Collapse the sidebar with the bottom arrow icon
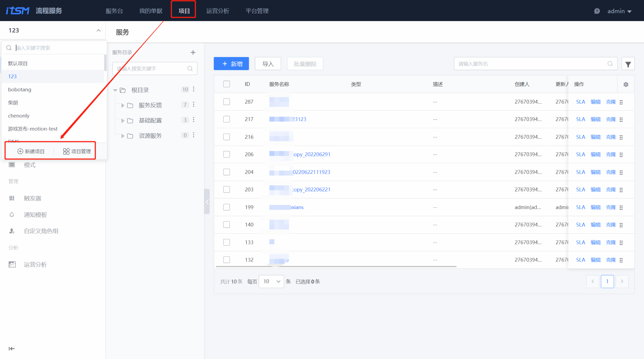644x359 pixels. 12,348
